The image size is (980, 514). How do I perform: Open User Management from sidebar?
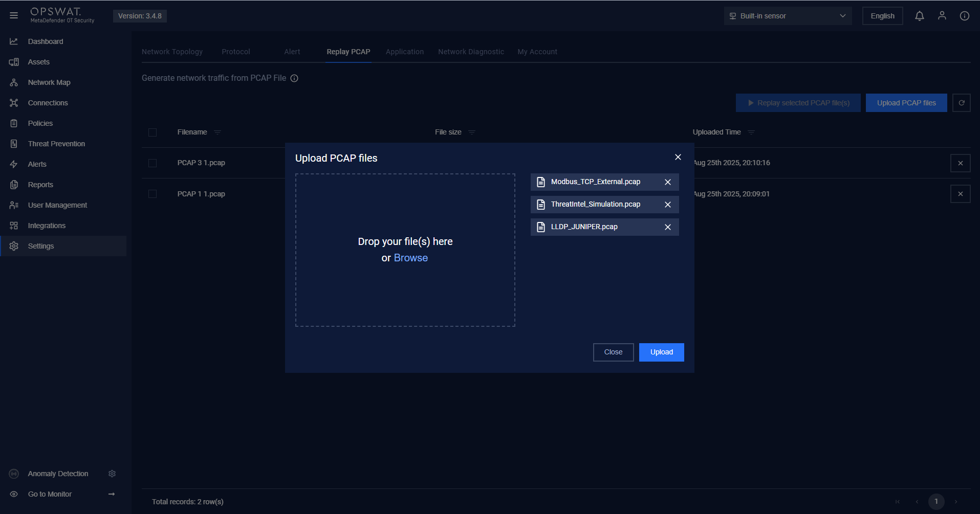click(x=57, y=205)
